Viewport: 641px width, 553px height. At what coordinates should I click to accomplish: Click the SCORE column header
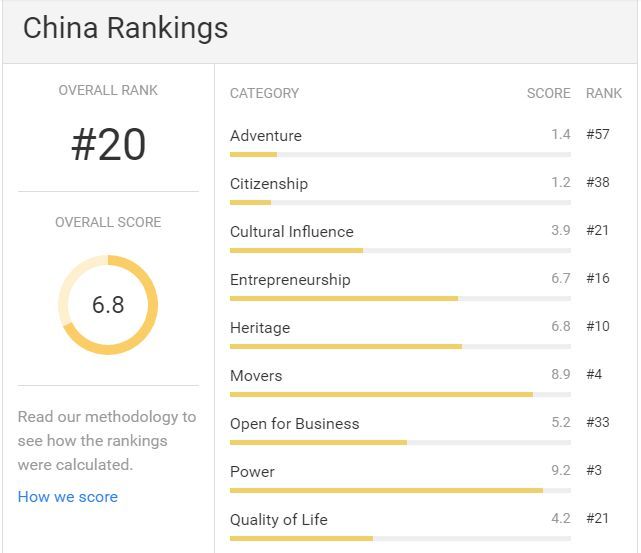pyautogui.click(x=548, y=93)
